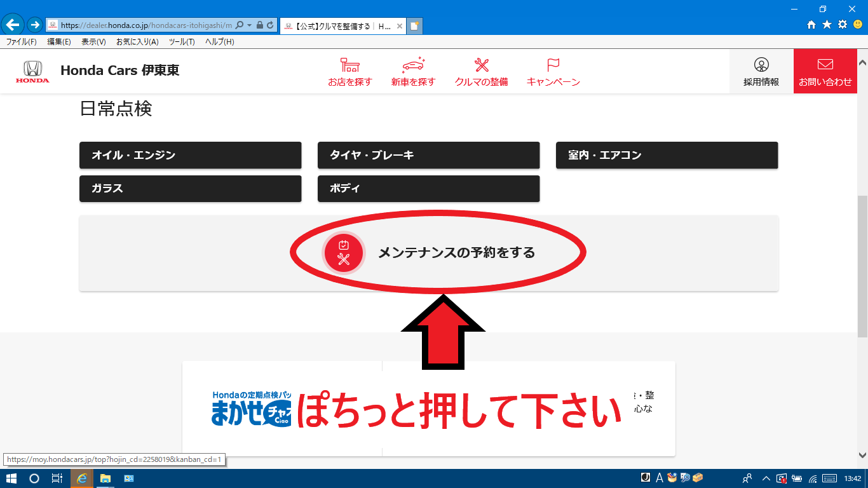Click the Honda logo in header
Viewport: 868px width, 488px height.
coord(32,71)
